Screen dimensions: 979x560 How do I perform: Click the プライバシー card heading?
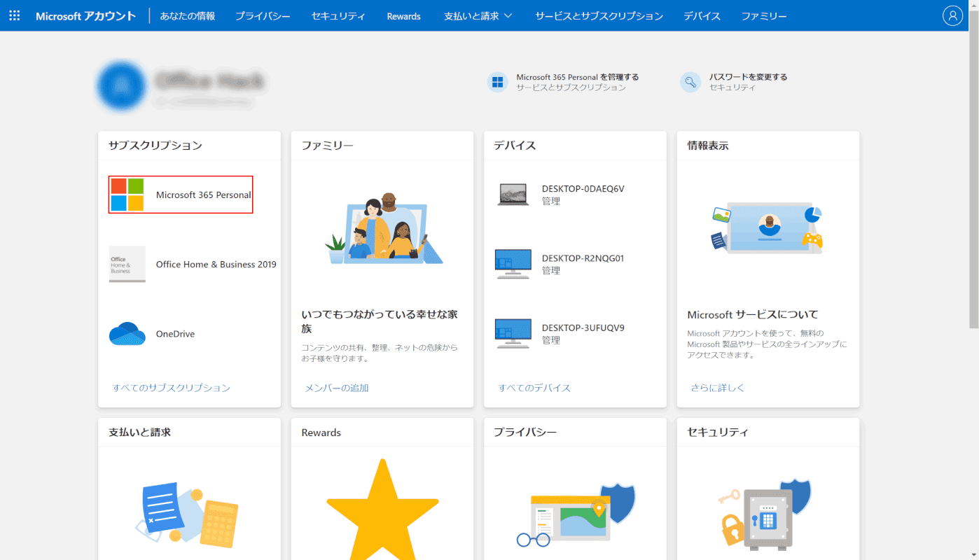tap(525, 433)
